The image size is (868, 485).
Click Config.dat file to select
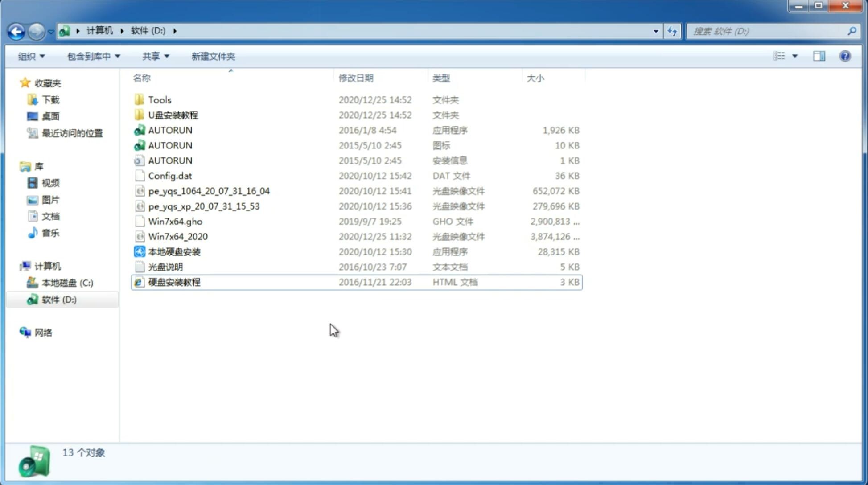point(170,176)
